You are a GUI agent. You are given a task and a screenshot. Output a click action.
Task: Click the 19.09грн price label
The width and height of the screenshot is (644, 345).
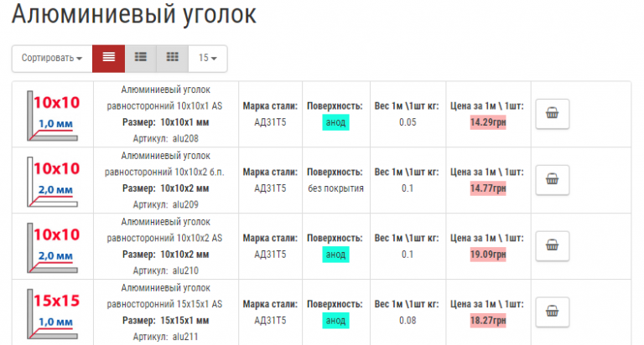click(x=487, y=255)
